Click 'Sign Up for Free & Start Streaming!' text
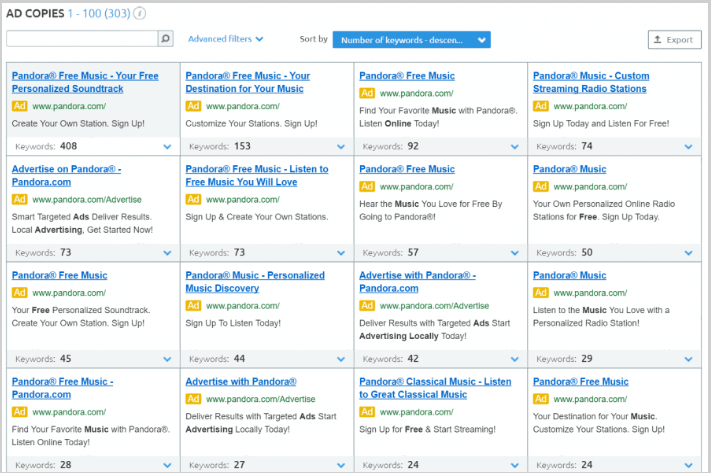 [x=427, y=429]
